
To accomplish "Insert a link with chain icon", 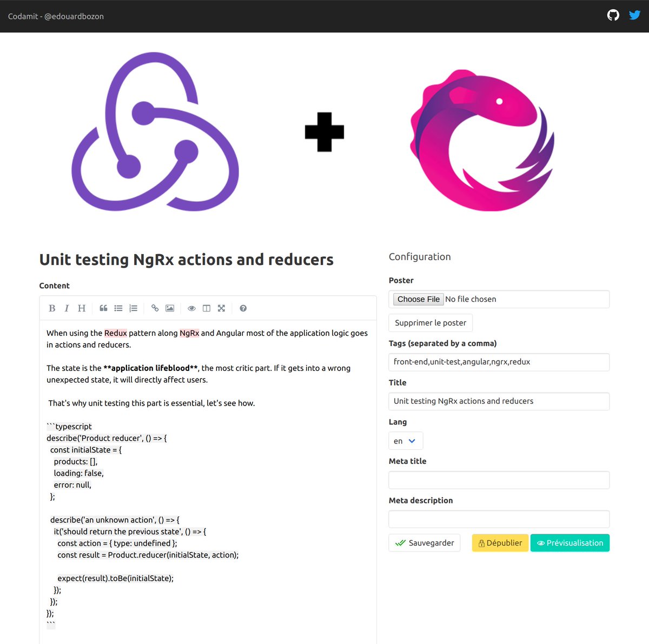I will [x=155, y=308].
